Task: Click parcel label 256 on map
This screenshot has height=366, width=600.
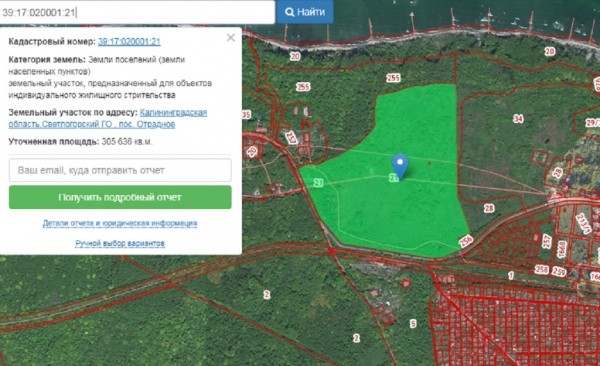Action: point(466,241)
